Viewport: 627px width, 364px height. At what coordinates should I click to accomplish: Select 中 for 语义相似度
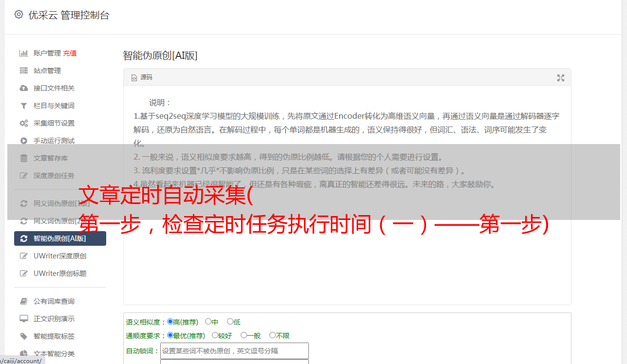[208, 322]
